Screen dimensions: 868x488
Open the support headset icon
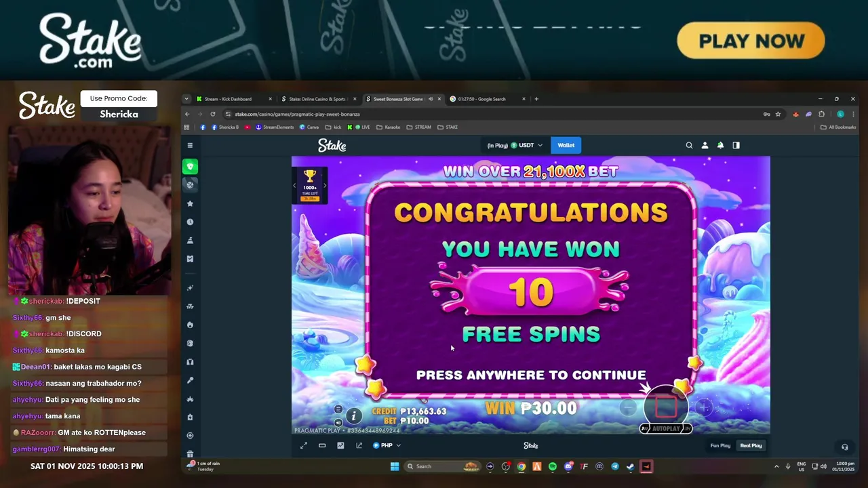844,447
